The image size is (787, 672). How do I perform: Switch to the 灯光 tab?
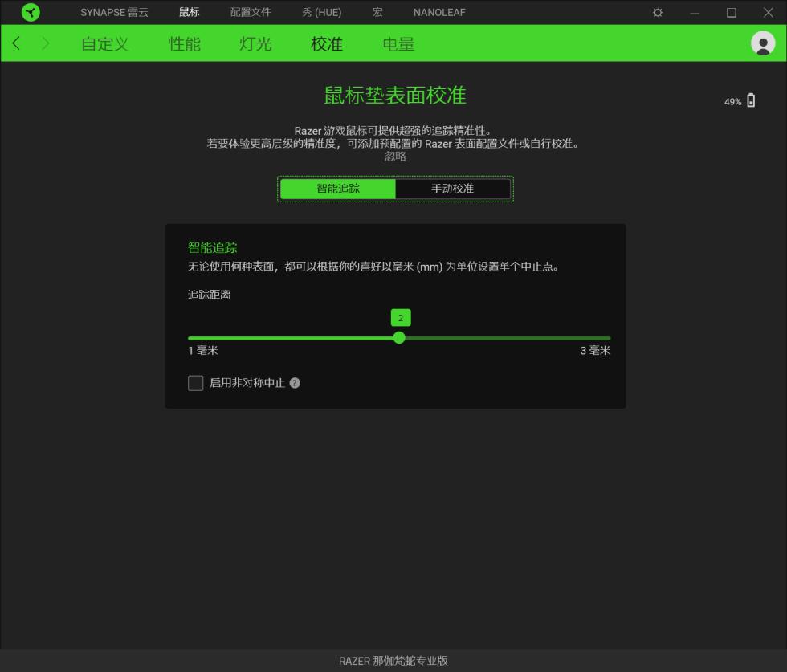pos(255,44)
